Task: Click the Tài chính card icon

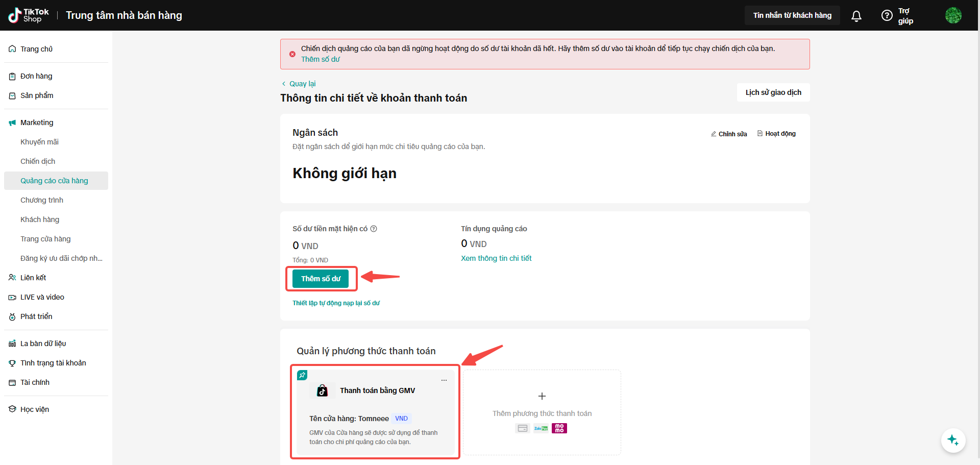Action: click(12, 382)
